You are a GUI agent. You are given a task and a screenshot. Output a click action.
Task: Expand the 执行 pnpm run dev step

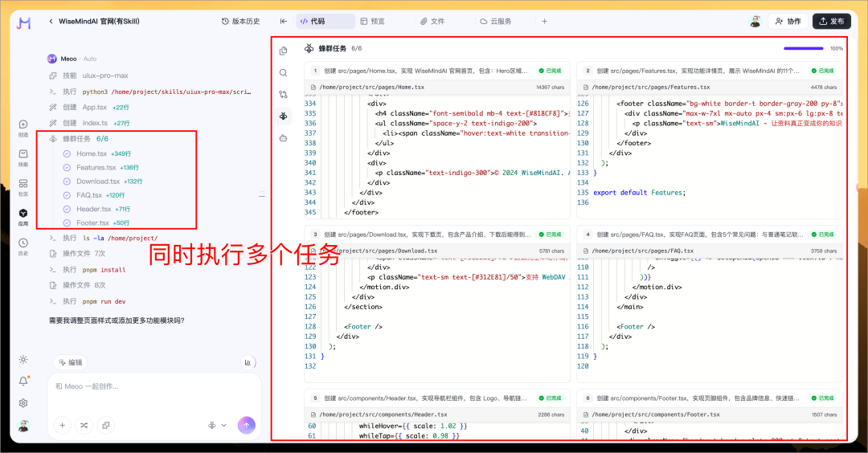(x=88, y=301)
